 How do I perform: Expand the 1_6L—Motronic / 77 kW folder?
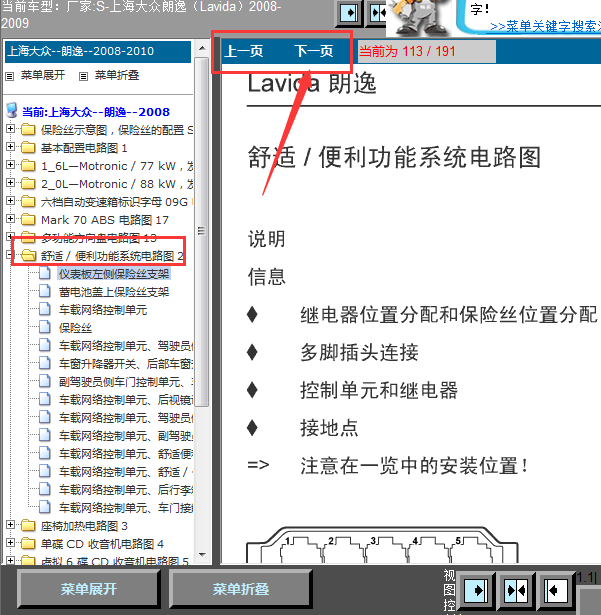point(11,165)
